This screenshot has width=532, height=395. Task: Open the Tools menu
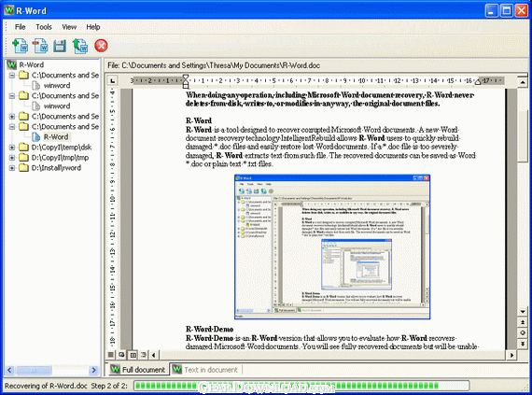tap(44, 27)
